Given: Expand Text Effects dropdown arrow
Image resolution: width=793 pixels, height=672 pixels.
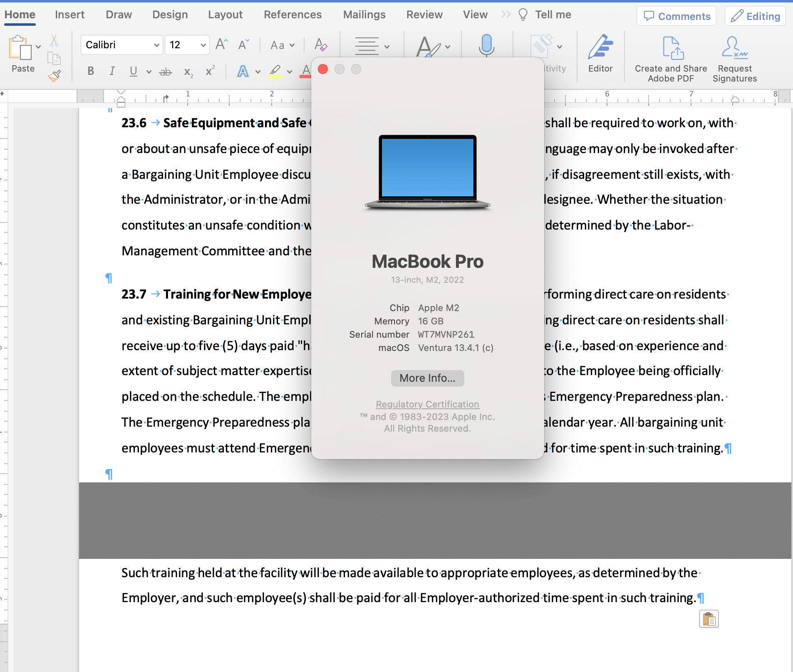Looking at the screenshot, I should (x=258, y=72).
